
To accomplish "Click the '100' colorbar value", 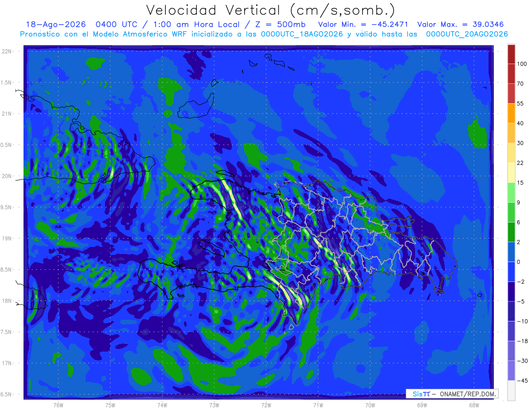I will [522, 64].
